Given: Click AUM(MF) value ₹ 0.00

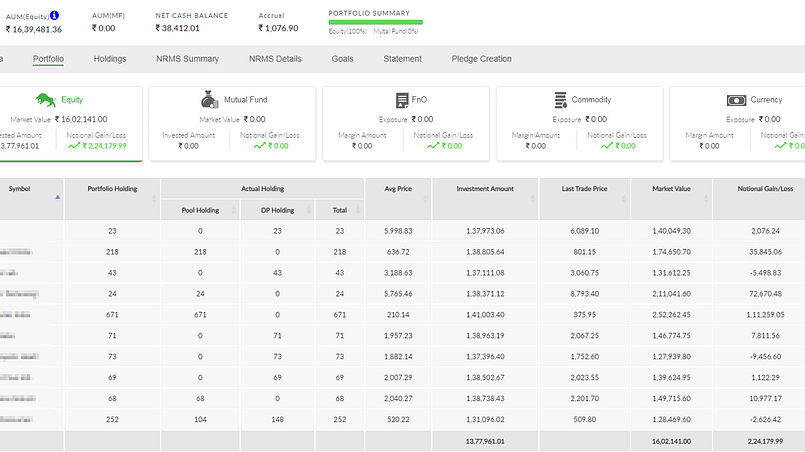Looking at the screenshot, I should coord(104,28).
